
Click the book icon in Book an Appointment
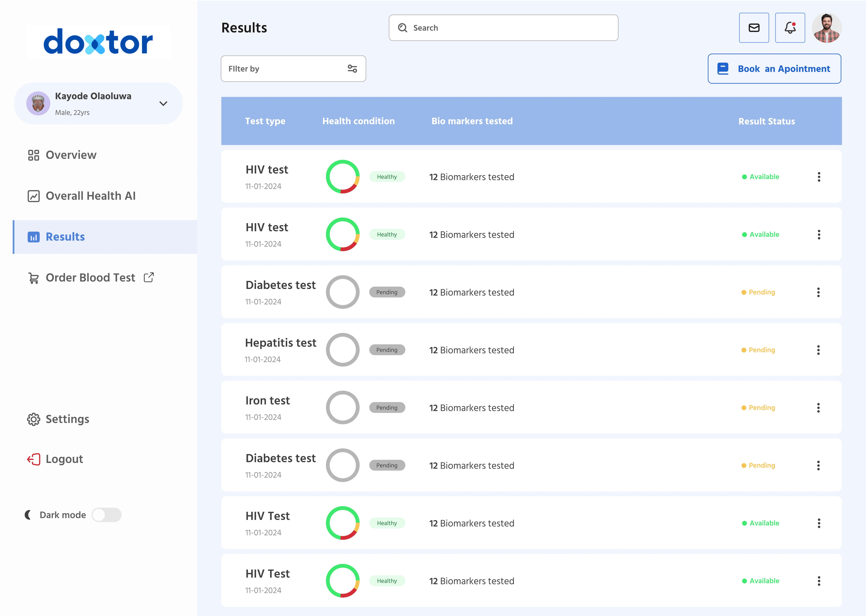coord(723,69)
